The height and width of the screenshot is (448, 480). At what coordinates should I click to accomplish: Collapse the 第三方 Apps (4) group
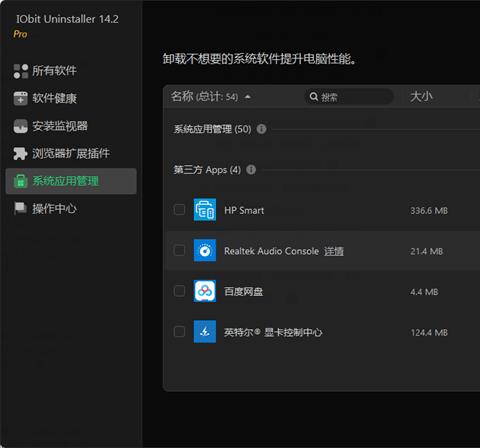point(207,170)
